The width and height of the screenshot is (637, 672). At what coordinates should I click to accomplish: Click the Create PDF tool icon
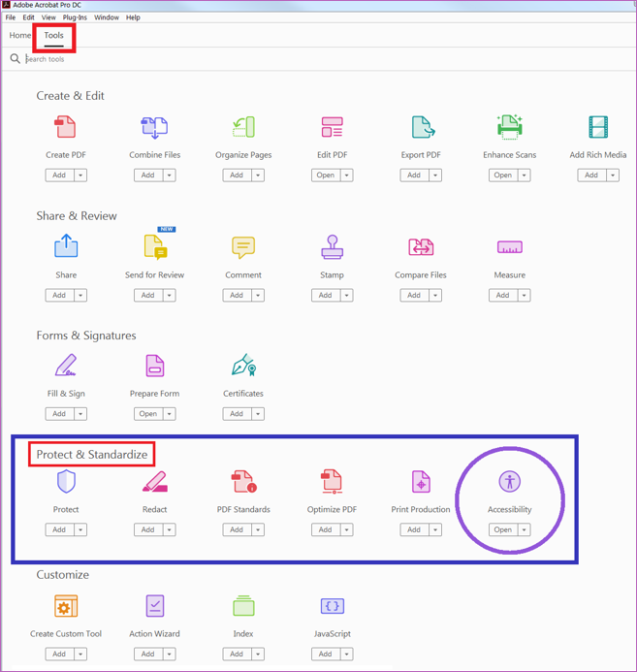[65, 127]
